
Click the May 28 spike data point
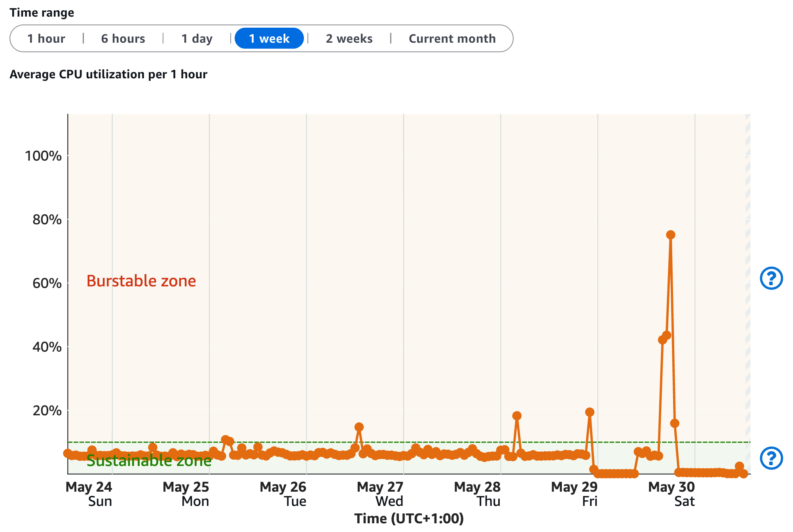pyautogui.click(x=517, y=415)
